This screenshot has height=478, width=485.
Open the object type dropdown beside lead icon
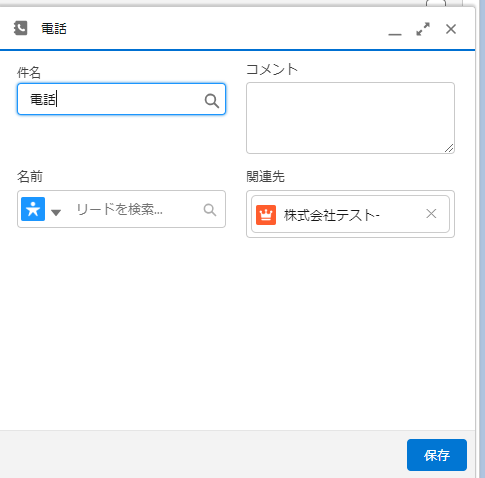click(56, 212)
